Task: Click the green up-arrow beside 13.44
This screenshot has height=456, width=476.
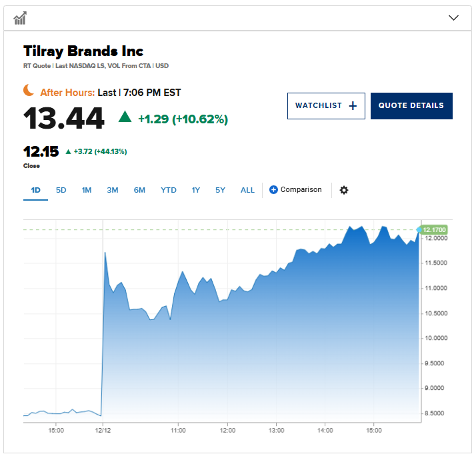Action: pos(125,117)
